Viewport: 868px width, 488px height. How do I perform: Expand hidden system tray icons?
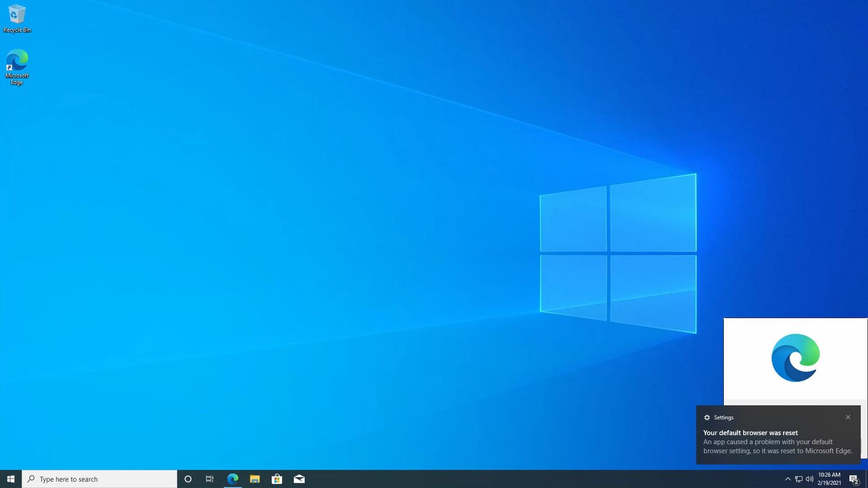point(787,478)
